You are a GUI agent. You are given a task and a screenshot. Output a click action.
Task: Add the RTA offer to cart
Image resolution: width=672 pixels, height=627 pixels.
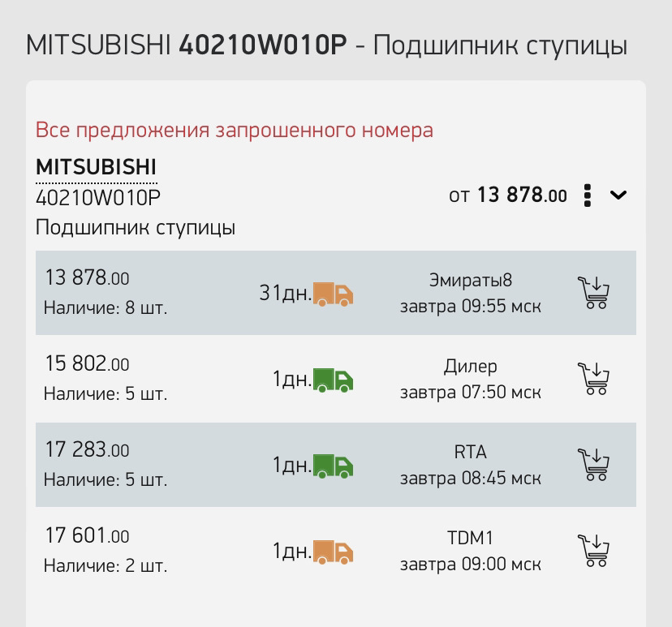pyautogui.click(x=594, y=465)
